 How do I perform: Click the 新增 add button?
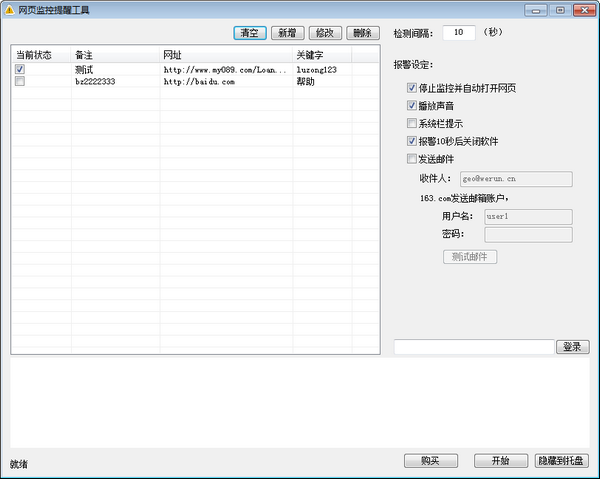pos(288,33)
